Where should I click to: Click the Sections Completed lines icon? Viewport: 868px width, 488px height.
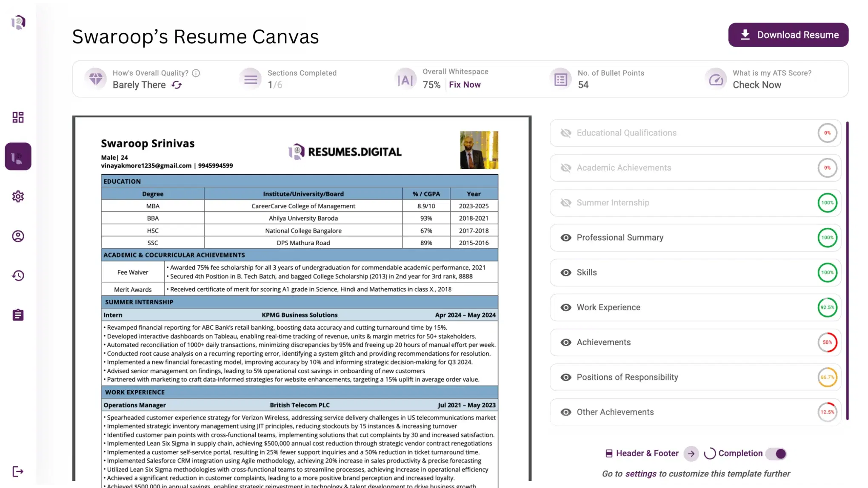[251, 79]
